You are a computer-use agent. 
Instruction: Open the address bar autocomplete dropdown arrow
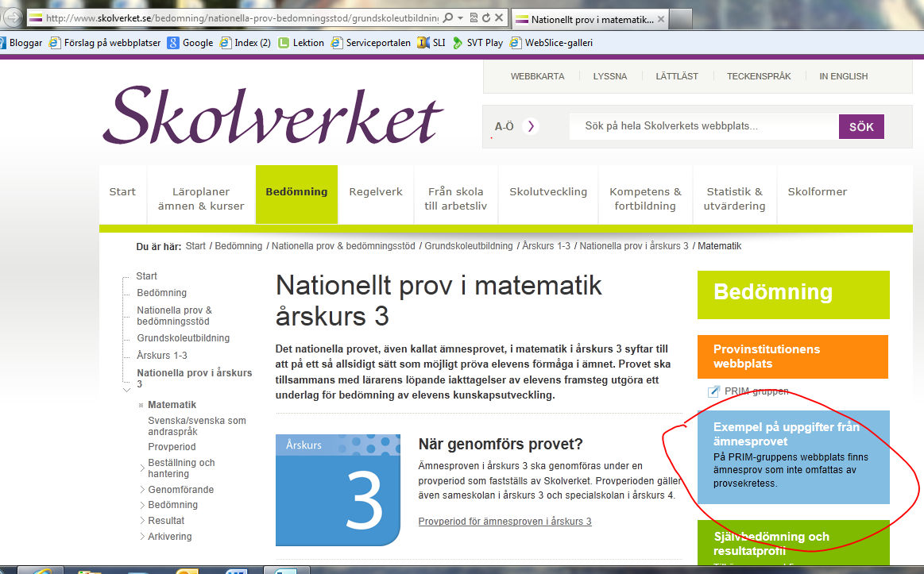[460, 17]
